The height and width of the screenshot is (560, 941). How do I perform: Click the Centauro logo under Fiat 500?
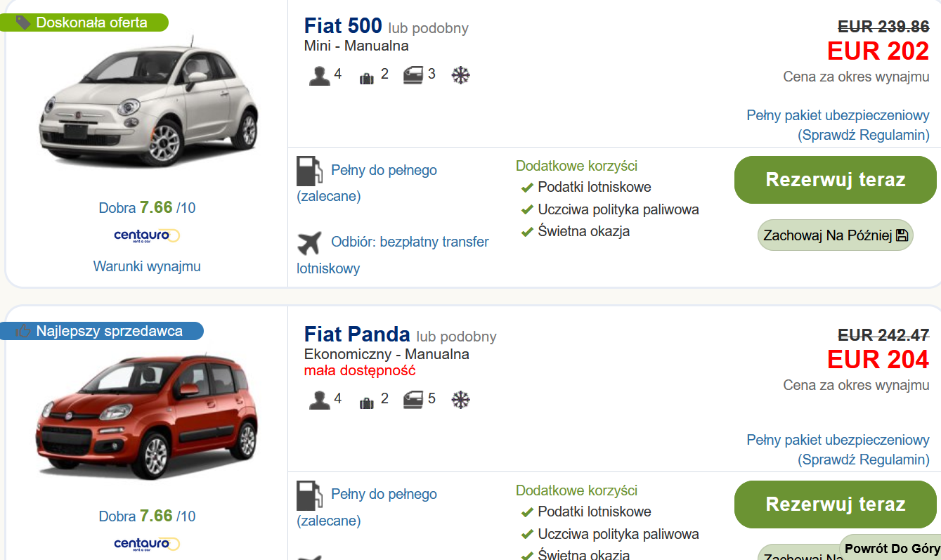[x=147, y=235]
